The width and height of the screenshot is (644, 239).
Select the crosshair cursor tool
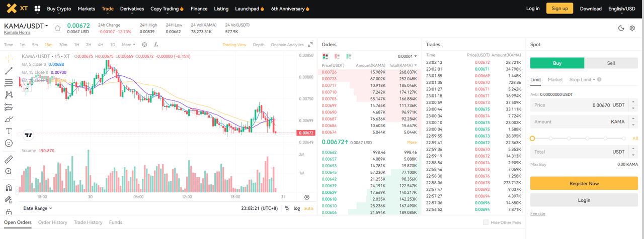point(9,59)
